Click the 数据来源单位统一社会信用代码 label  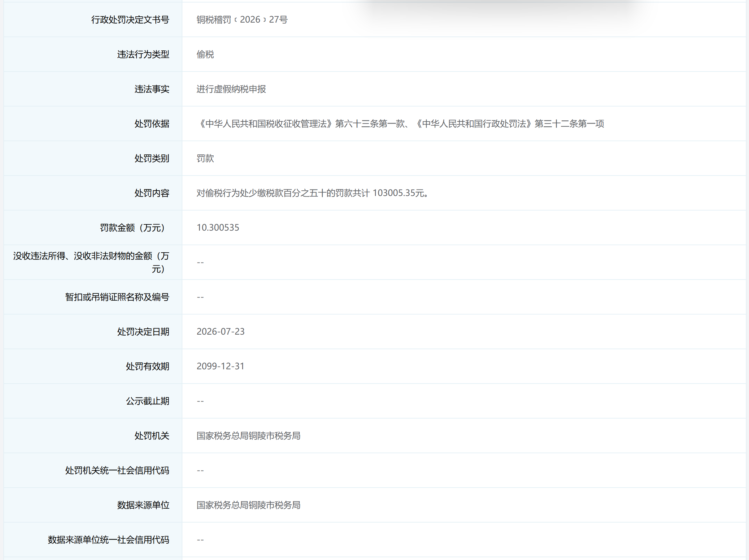108,540
